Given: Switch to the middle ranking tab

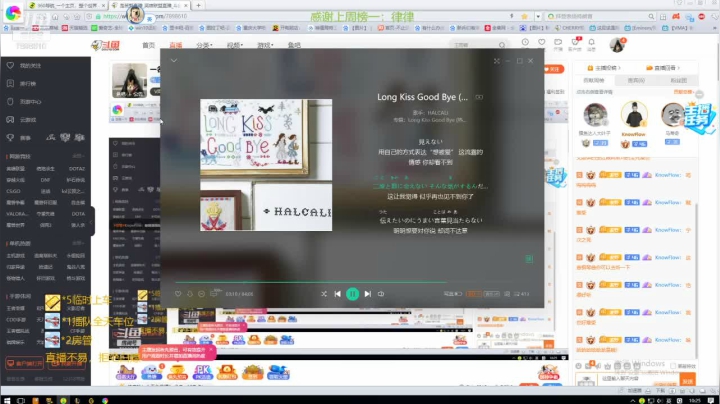Looking at the screenshot, I should (636, 80).
